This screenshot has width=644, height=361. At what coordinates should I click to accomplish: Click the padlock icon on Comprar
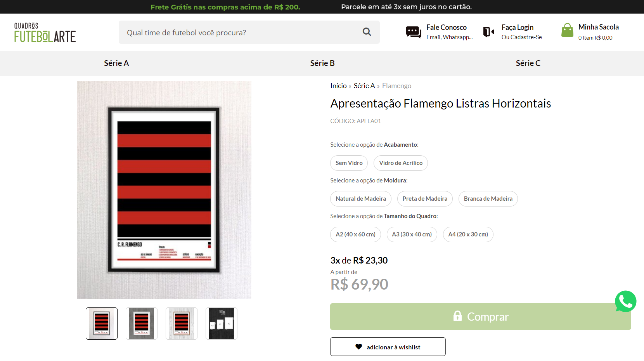(457, 316)
